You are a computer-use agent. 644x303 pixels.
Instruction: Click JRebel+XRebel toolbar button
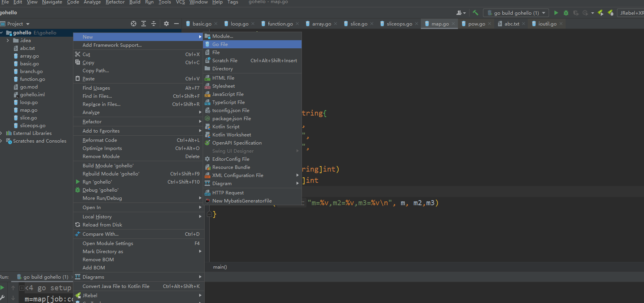[x=631, y=13]
